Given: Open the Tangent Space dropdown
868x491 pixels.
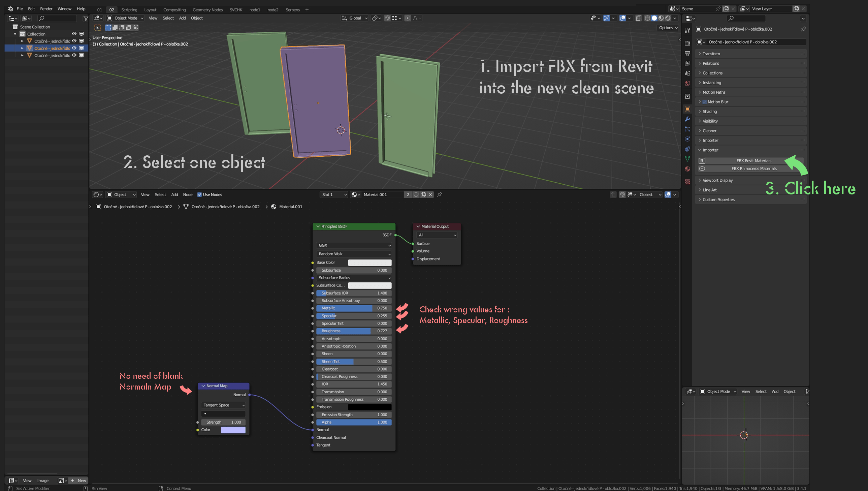Looking at the screenshot, I should pos(223,405).
